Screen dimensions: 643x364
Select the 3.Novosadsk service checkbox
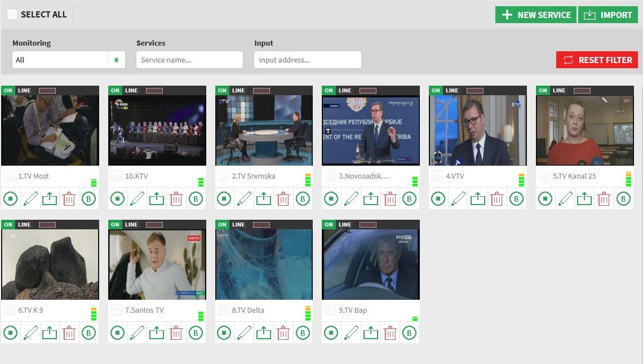[x=330, y=176]
